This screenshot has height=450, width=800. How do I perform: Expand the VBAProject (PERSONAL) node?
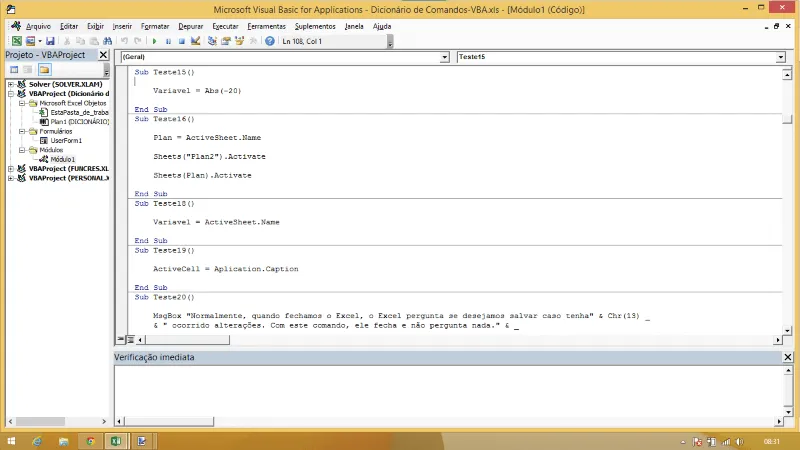pyautogui.click(x=11, y=178)
